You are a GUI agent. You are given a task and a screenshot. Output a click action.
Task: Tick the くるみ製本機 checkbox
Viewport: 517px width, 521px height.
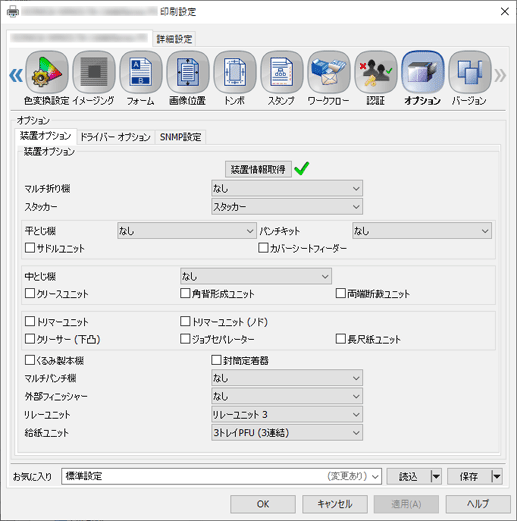(30, 360)
